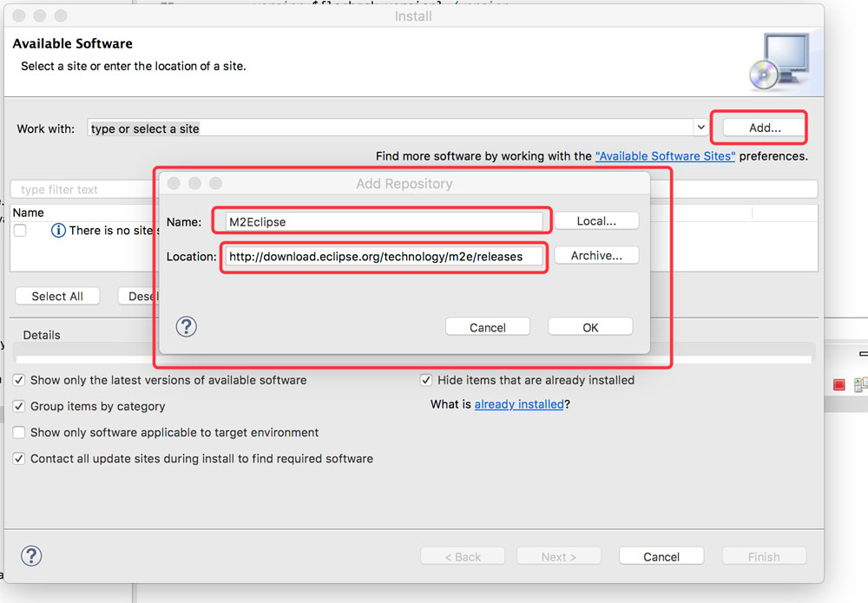Viewport: 868px width, 603px height.
Task: Click the help icon at the wizard's bottom left
Action: (x=31, y=555)
